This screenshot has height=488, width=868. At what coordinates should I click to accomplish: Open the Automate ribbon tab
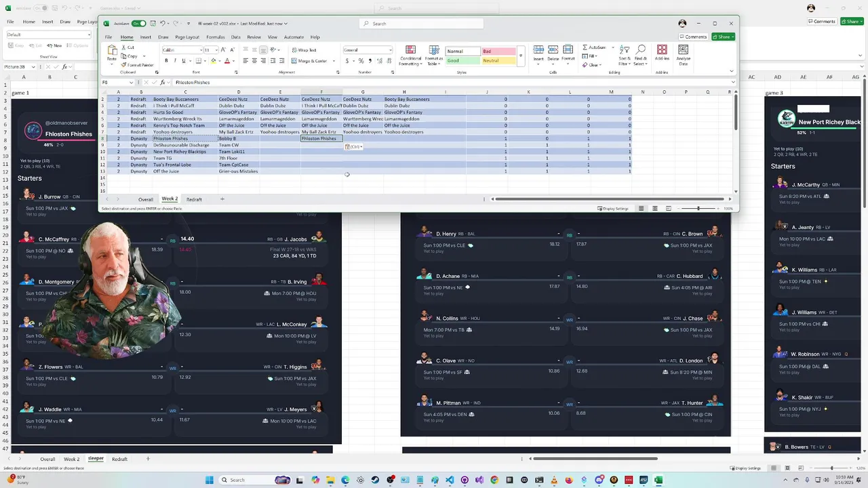click(x=294, y=37)
